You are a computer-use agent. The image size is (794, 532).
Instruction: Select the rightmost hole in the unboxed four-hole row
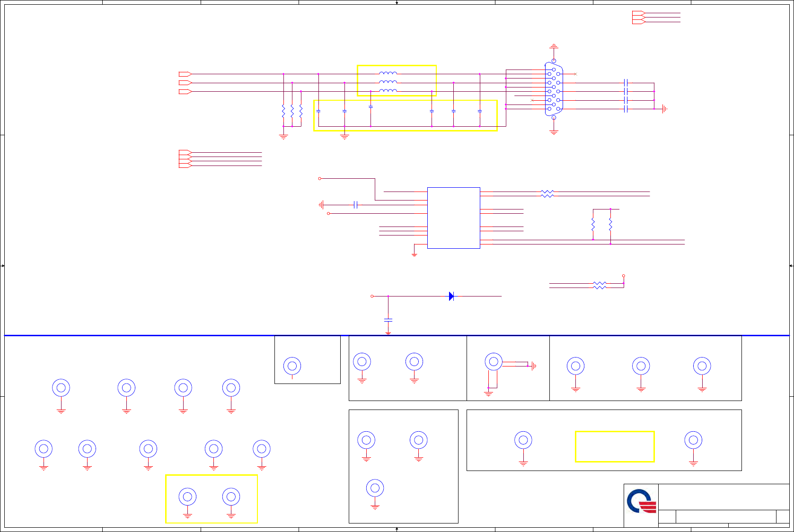[231, 388]
